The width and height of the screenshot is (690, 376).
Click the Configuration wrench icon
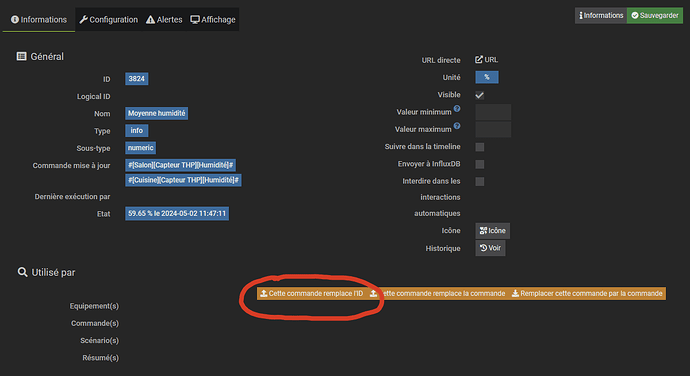tap(83, 20)
